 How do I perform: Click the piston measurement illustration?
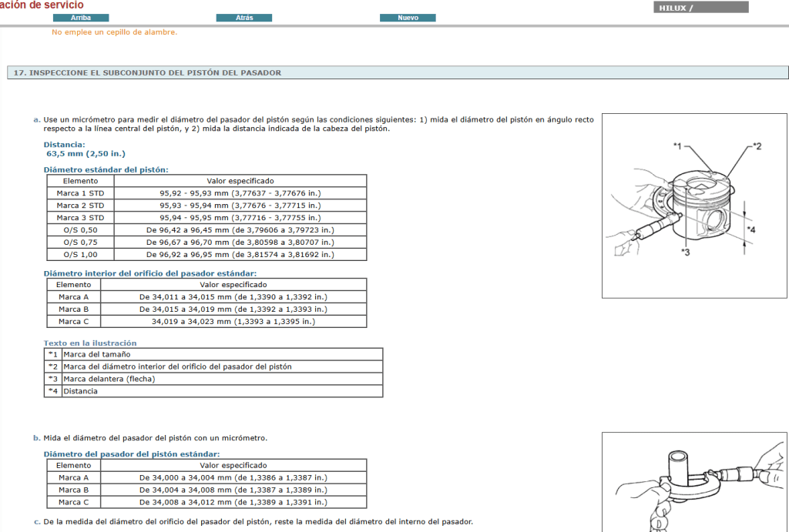(x=693, y=204)
